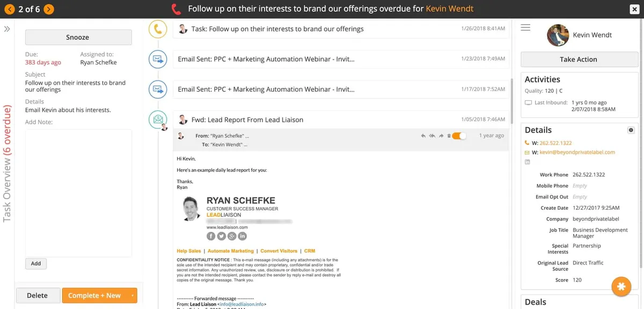Open the Complete + New dropdown arrow
Image resolution: width=644 pixels, height=309 pixels.
click(x=132, y=296)
